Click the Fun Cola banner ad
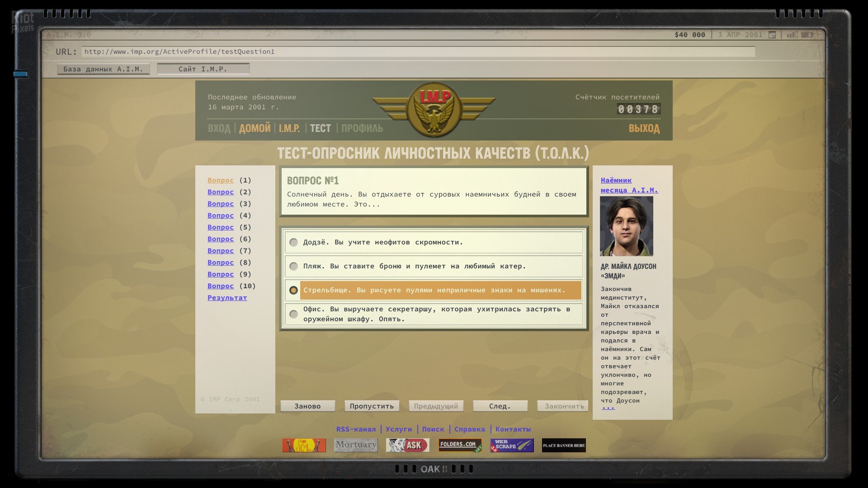Viewport: 868px width, 488px height. (x=304, y=445)
